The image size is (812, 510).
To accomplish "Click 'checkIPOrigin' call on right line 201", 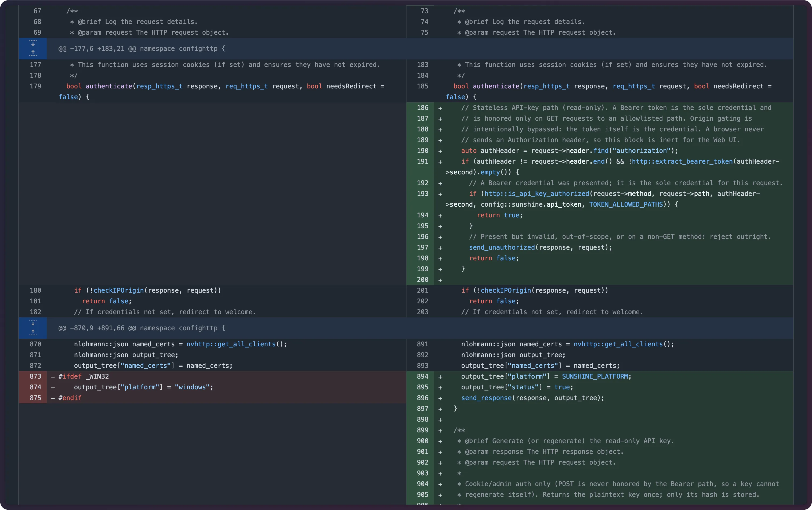I will click(506, 290).
